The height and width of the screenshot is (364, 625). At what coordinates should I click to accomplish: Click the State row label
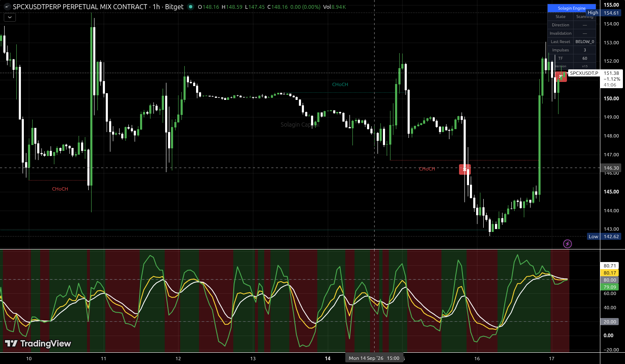click(x=561, y=17)
